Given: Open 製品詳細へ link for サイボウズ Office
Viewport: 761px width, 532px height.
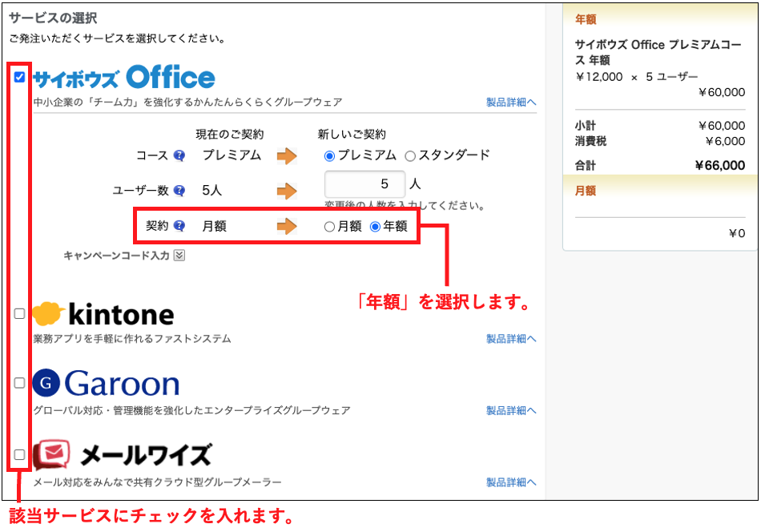Looking at the screenshot, I should (511, 103).
